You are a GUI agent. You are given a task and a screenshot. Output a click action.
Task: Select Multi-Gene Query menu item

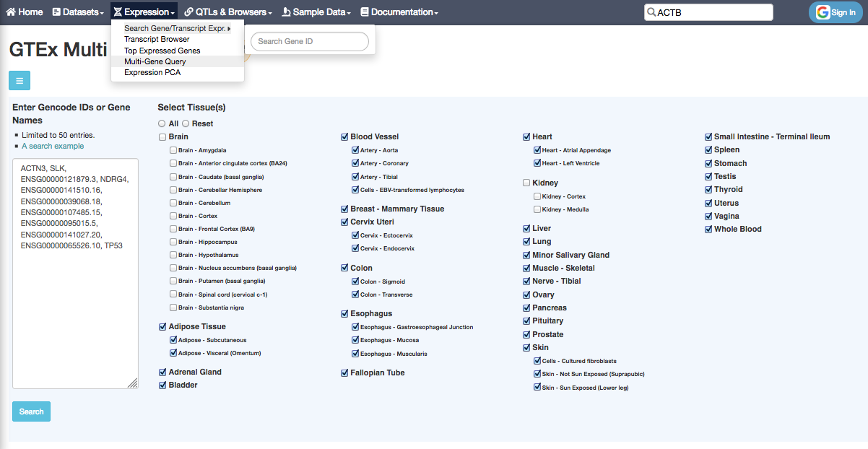point(178,61)
